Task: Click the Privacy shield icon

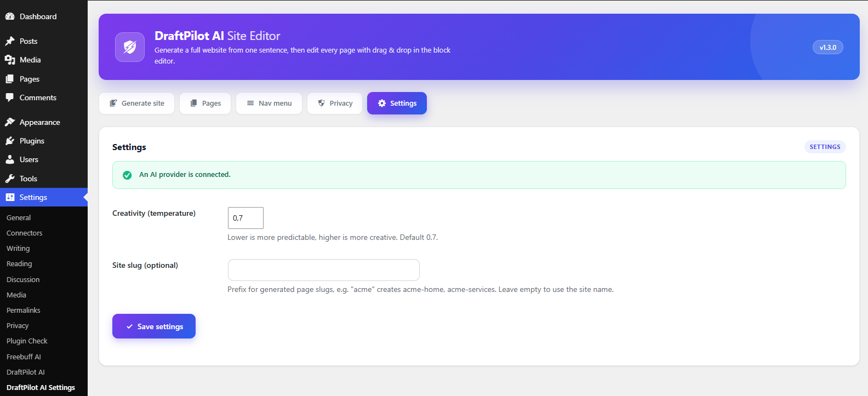Action: pyautogui.click(x=322, y=103)
